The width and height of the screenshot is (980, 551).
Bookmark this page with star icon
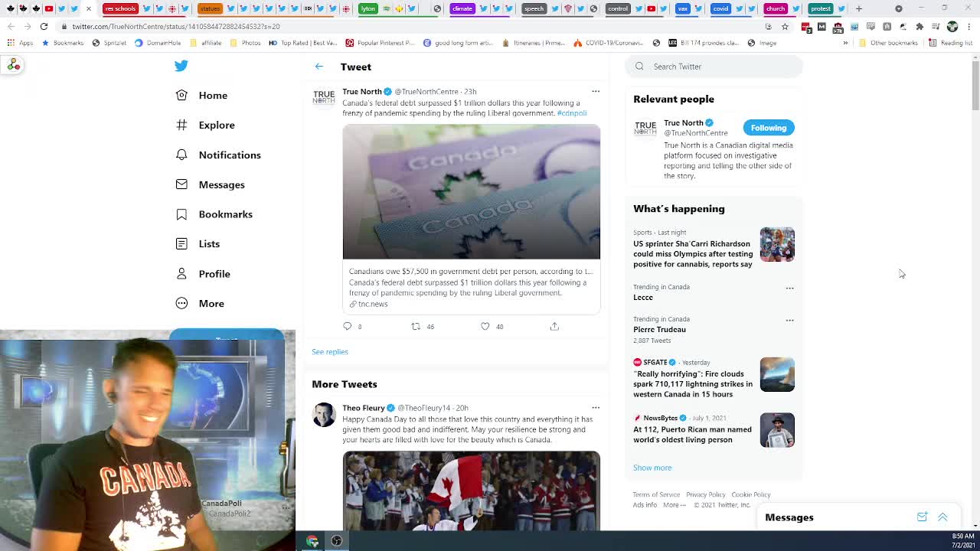click(x=785, y=26)
